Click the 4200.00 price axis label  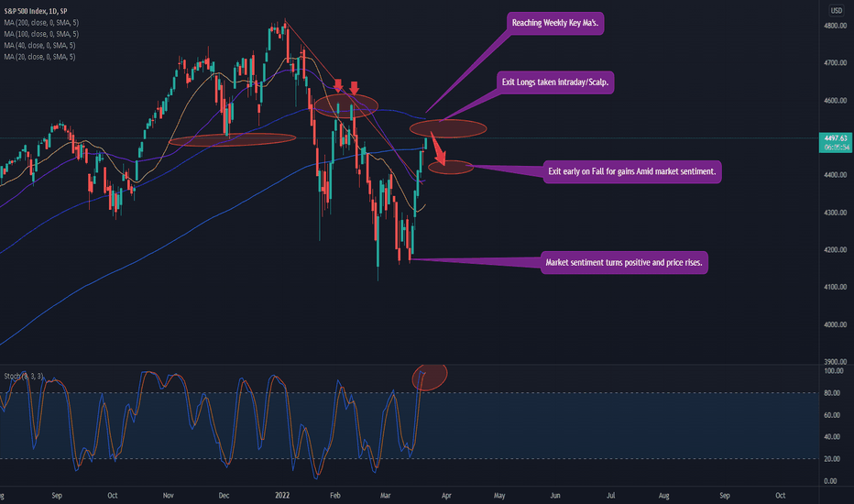[x=835, y=250]
